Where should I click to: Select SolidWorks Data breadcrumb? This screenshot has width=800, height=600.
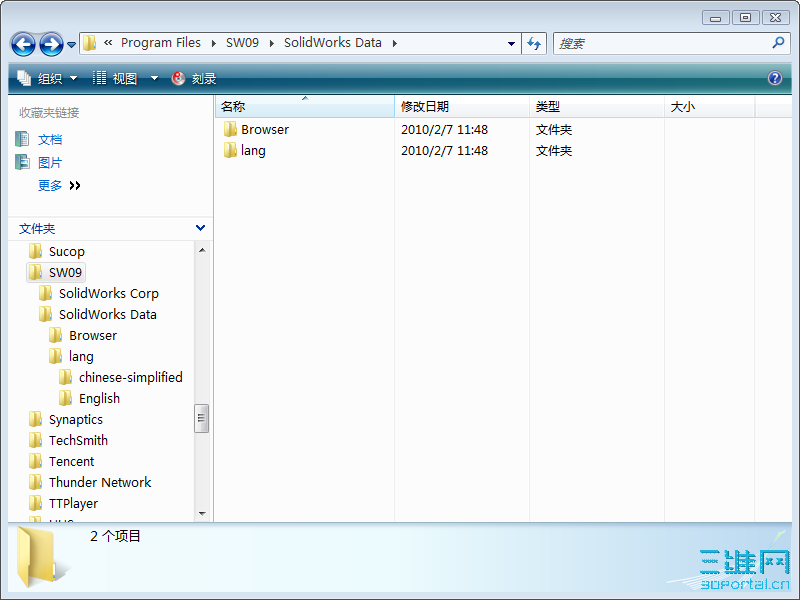[333, 43]
